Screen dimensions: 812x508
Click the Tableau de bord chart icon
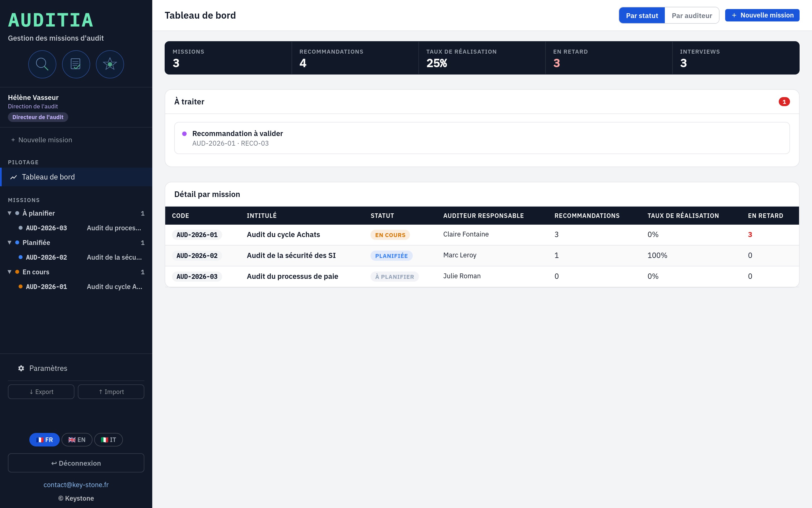14,177
